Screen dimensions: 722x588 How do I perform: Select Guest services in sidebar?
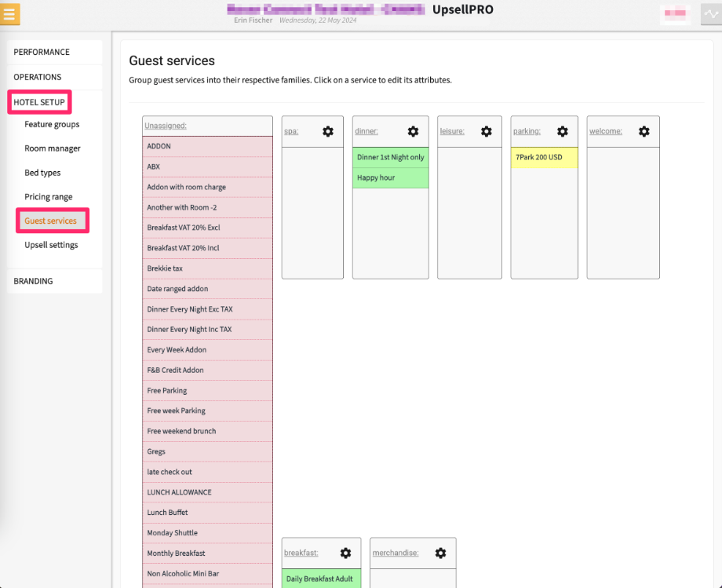pyautogui.click(x=53, y=221)
